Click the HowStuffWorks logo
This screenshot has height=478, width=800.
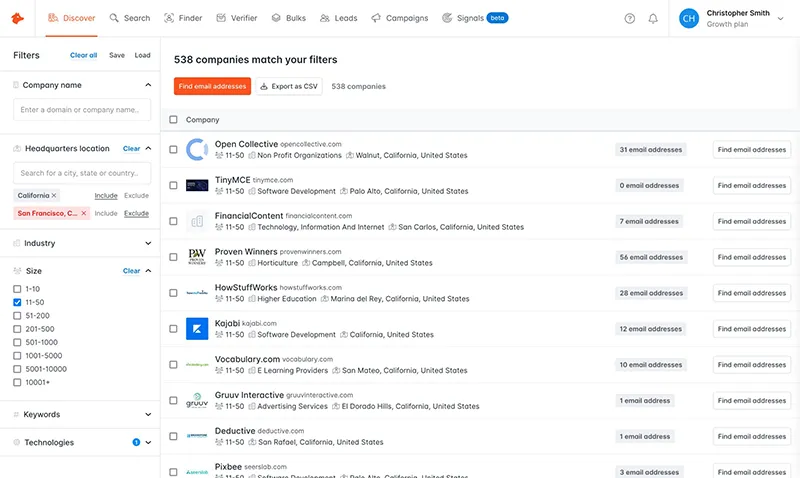pos(197,293)
